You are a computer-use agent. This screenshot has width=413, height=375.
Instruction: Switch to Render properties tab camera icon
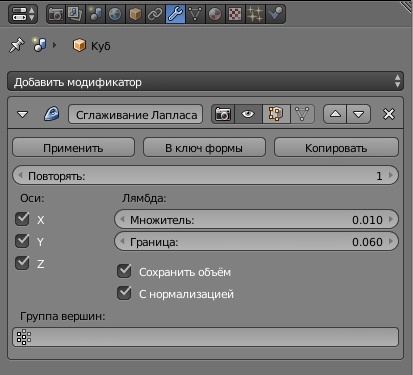pyautogui.click(x=56, y=14)
